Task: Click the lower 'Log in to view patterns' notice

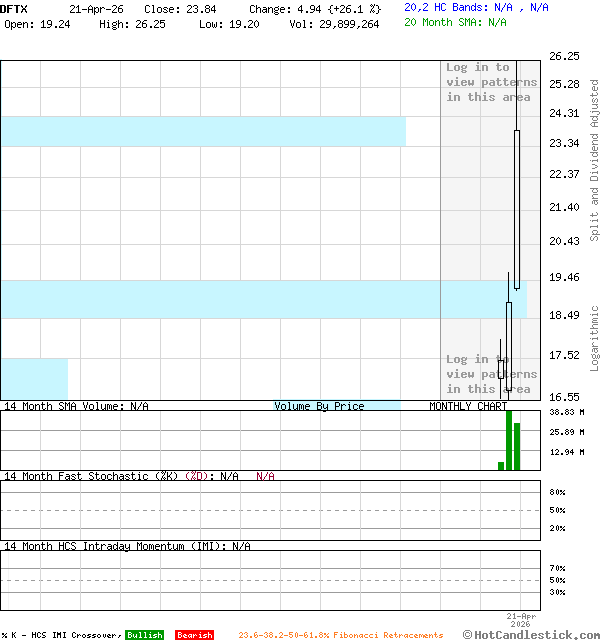Action: (490, 374)
